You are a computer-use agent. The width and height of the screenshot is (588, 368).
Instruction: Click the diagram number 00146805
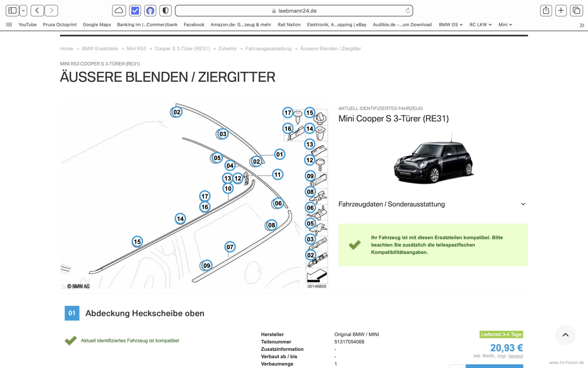pos(317,286)
